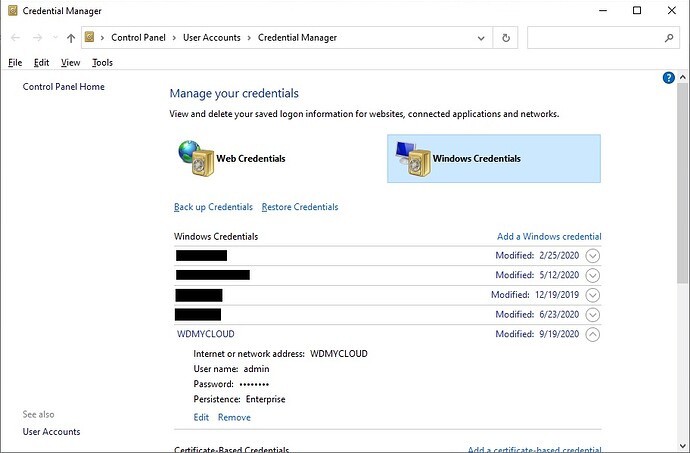The width and height of the screenshot is (690, 453).
Task: Click the search magnifier icon
Action: tap(669, 38)
